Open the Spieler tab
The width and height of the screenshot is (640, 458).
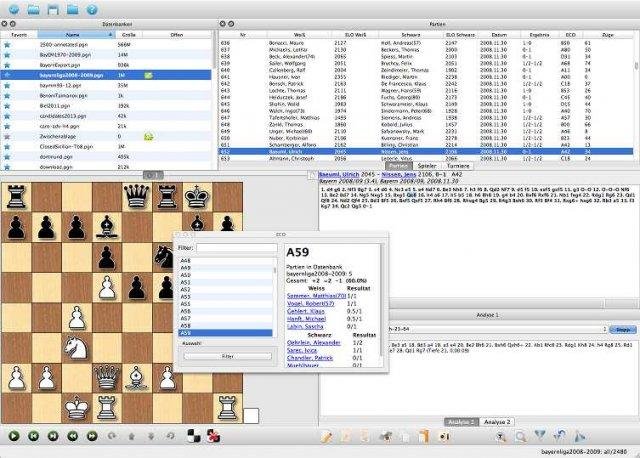coord(427,166)
